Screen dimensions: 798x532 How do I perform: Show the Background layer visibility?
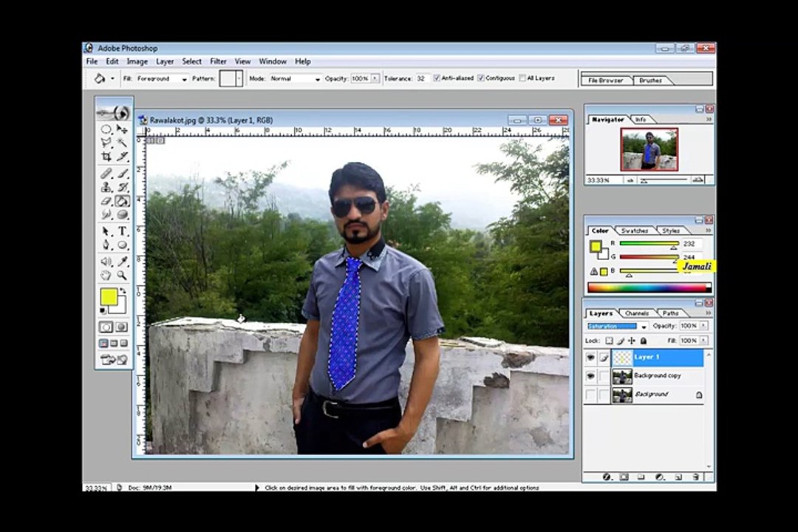(590, 395)
